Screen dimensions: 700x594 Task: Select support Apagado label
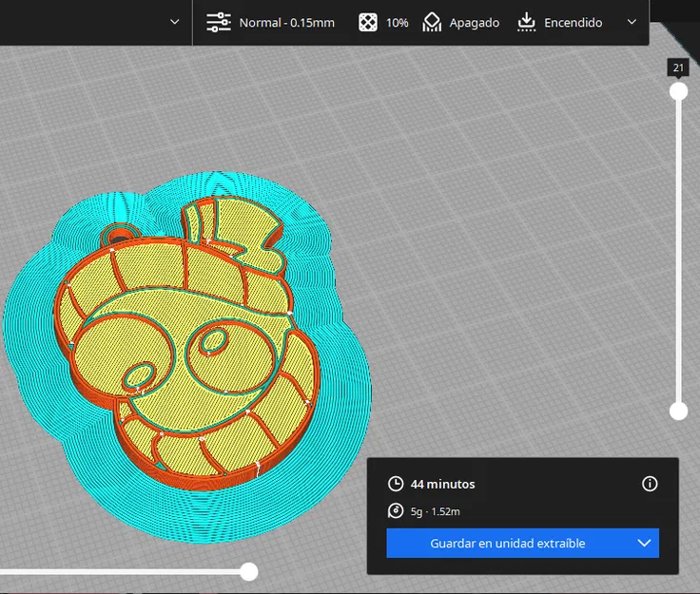pos(474,23)
